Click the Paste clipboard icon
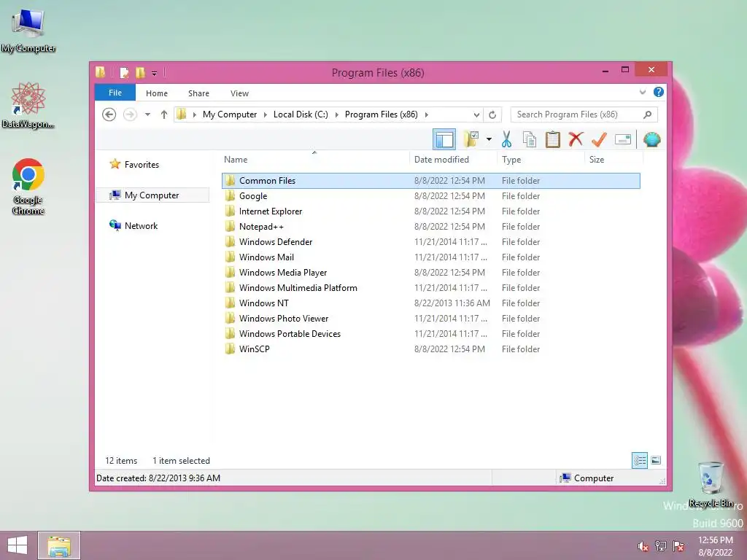This screenshot has width=747, height=560. click(553, 139)
